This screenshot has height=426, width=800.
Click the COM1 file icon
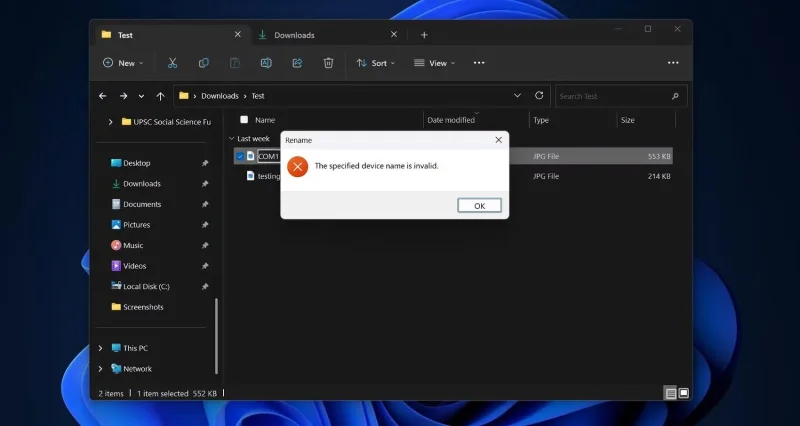tap(250, 156)
